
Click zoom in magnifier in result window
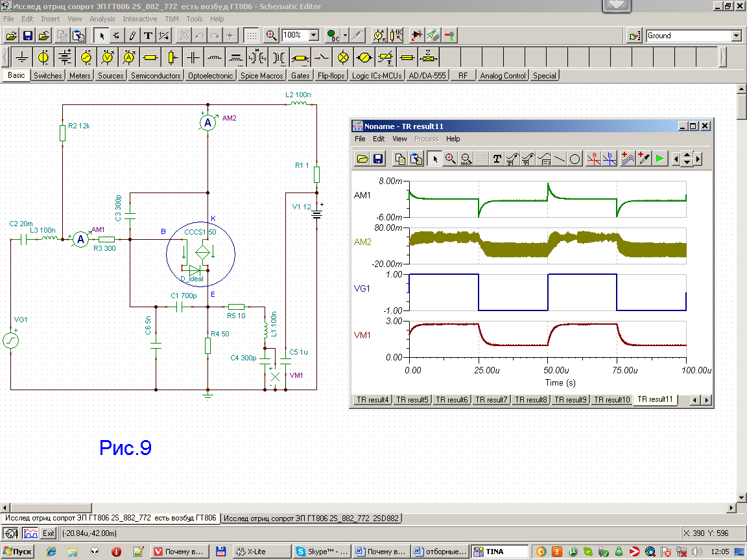point(450,159)
